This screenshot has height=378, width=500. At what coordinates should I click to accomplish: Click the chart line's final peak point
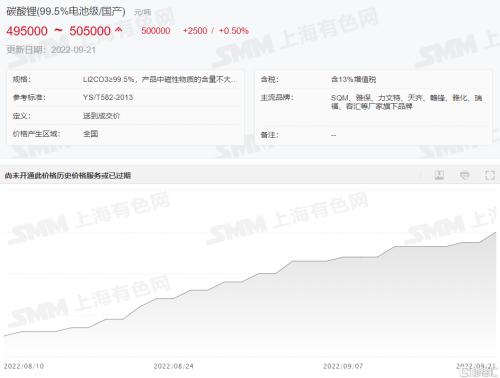pos(495,232)
